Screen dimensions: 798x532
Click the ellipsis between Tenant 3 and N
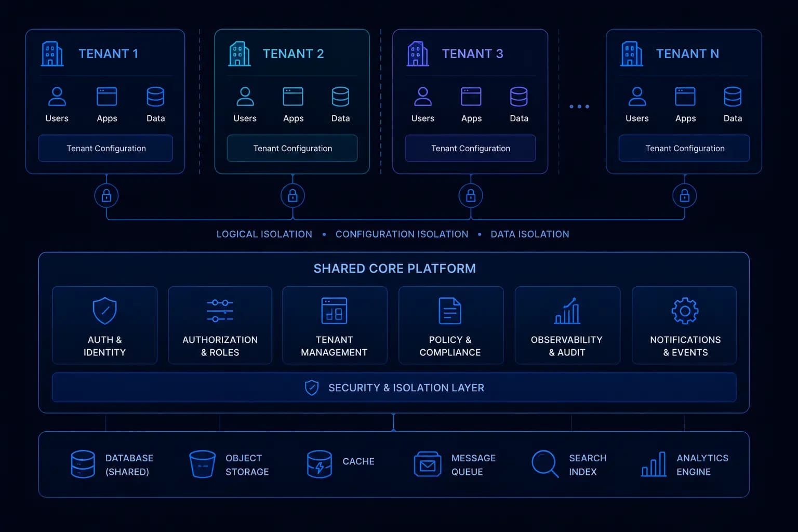(579, 107)
